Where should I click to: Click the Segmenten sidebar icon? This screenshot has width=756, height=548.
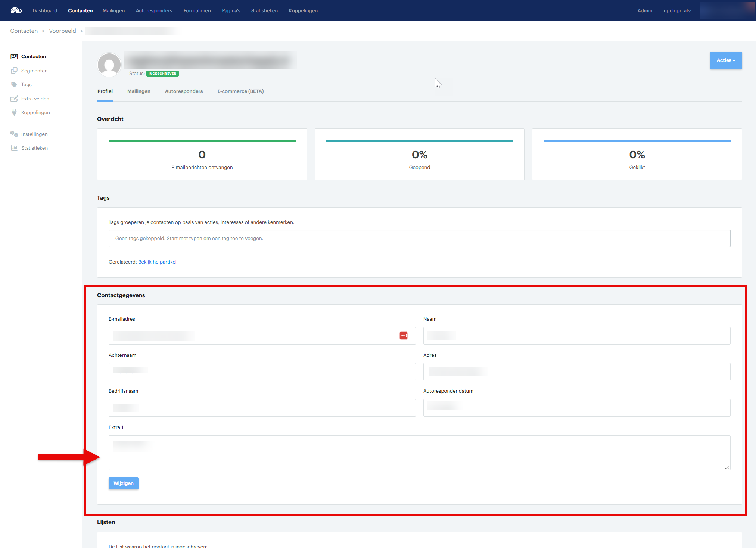[14, 71]
